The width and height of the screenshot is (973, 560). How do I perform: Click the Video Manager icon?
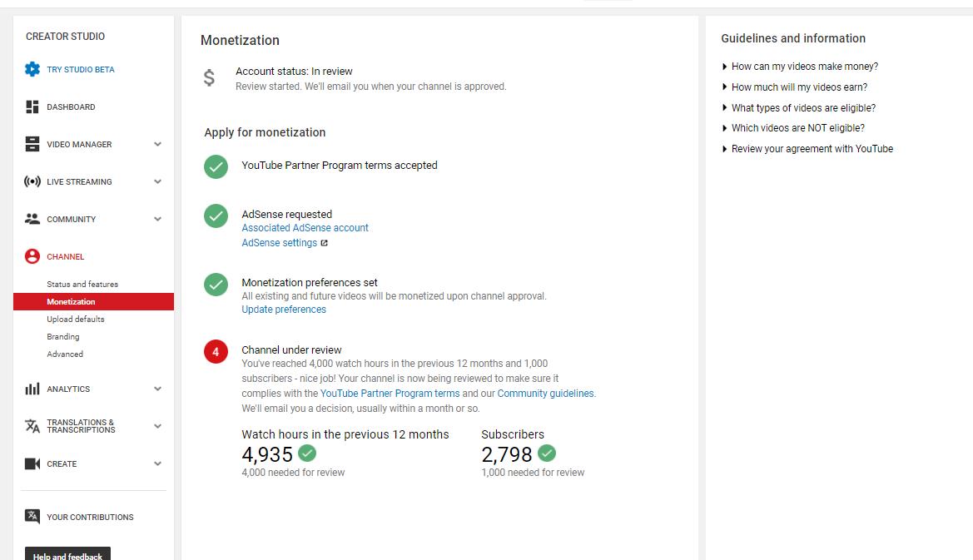click(x=32, y=144)
